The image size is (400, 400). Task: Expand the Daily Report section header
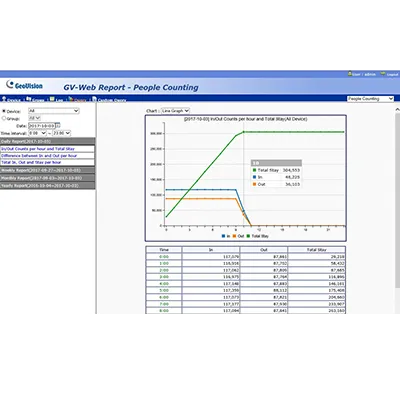pyautogui.click(x=47, y=141)
